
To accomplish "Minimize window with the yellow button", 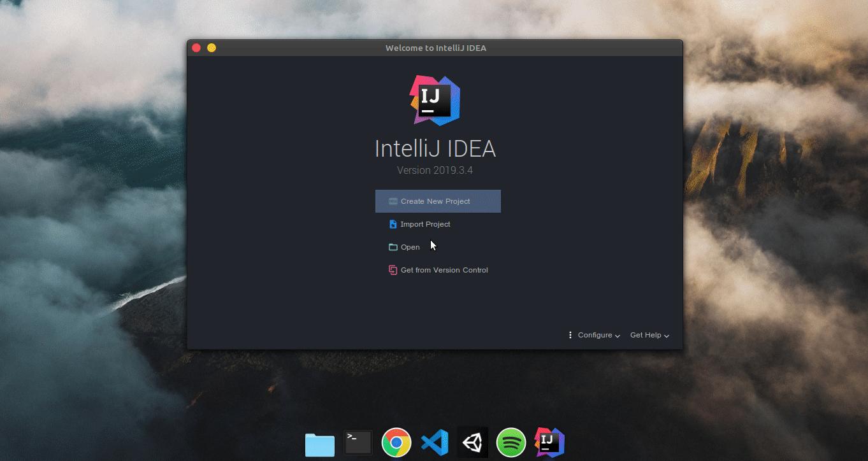I will click(212, 48).
